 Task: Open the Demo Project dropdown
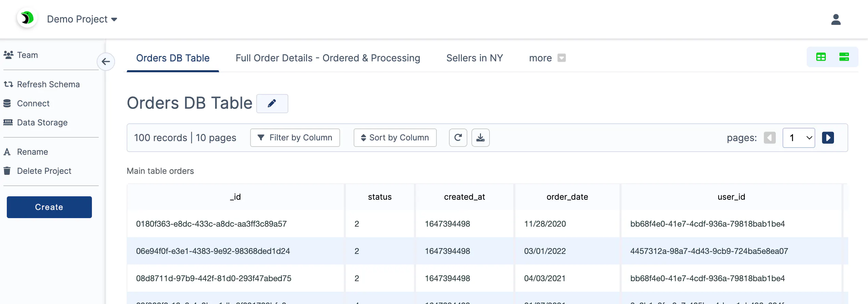[x=82, y=19]
